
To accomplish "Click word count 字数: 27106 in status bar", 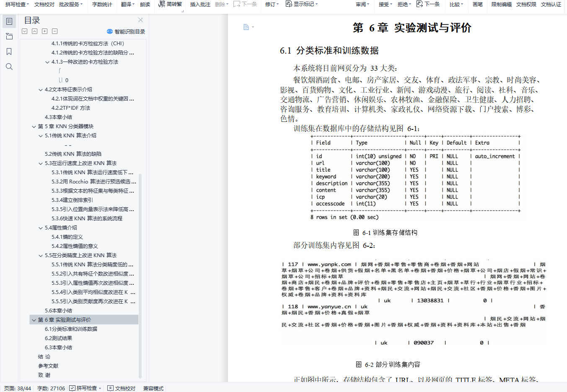I will click(51, 388).
